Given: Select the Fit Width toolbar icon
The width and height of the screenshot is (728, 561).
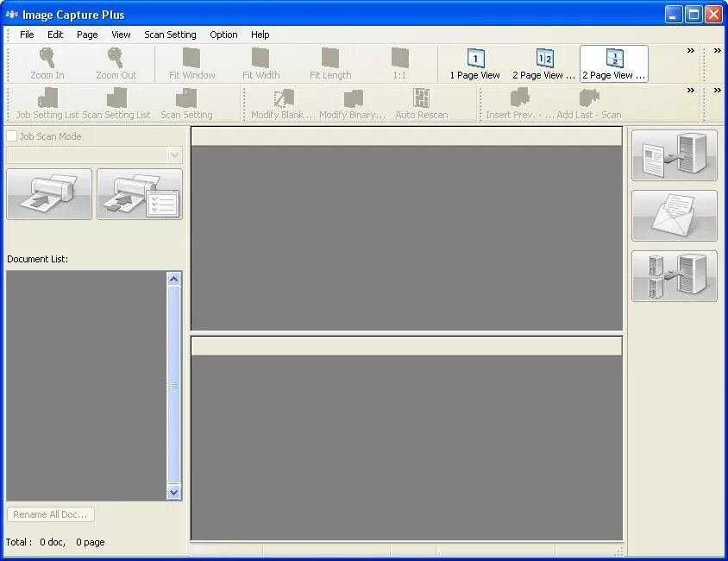Looking at the screenshot, I should tap(260, 58).
